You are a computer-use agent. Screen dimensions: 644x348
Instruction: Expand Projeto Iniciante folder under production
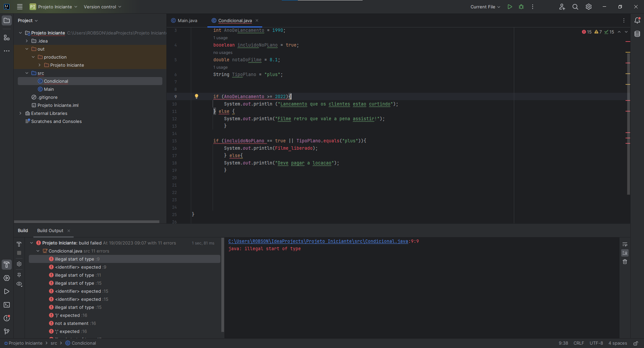(x=40, y=65)
